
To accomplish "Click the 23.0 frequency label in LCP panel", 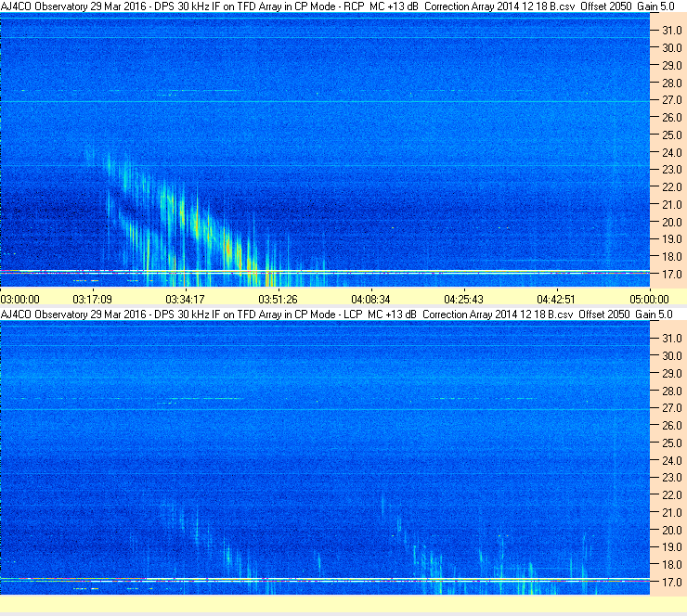I will (671, 478).
